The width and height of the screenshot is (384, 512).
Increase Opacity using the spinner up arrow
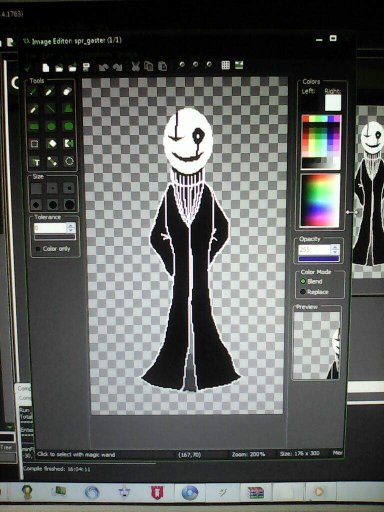click(x=335, y=247)
